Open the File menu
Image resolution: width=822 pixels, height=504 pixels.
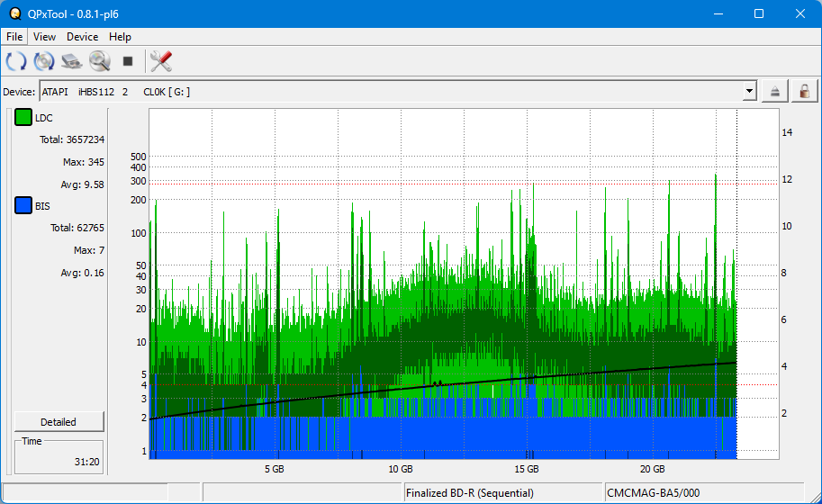pos(14,37)
